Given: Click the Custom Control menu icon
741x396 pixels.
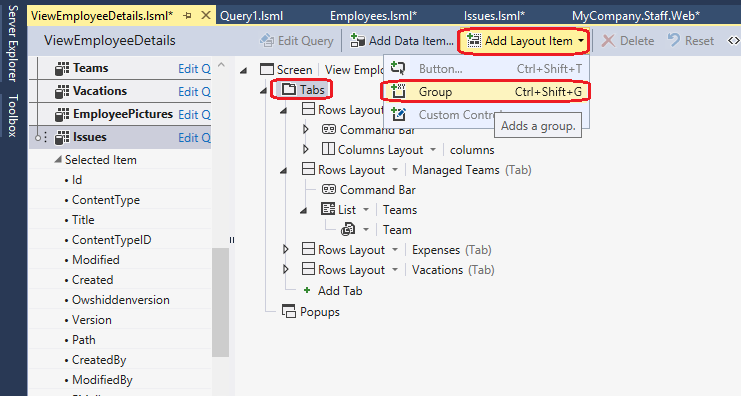Looking at the screenshot, I should [398, 114].
